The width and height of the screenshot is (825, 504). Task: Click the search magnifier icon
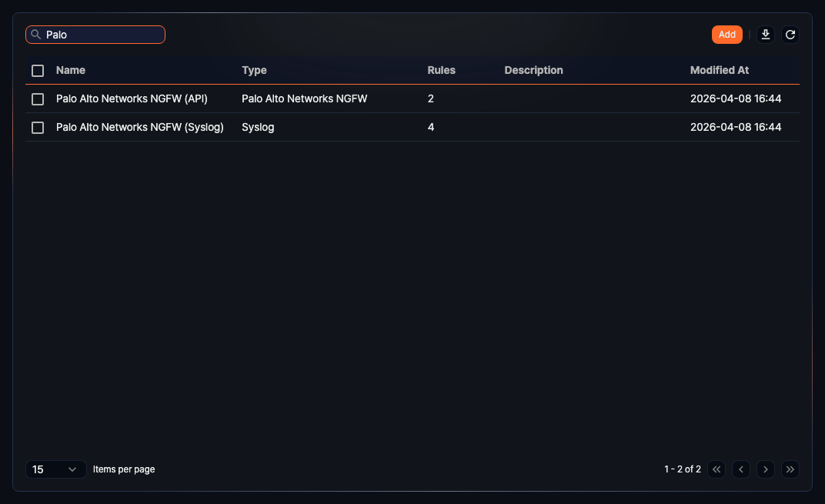(35, 34)
